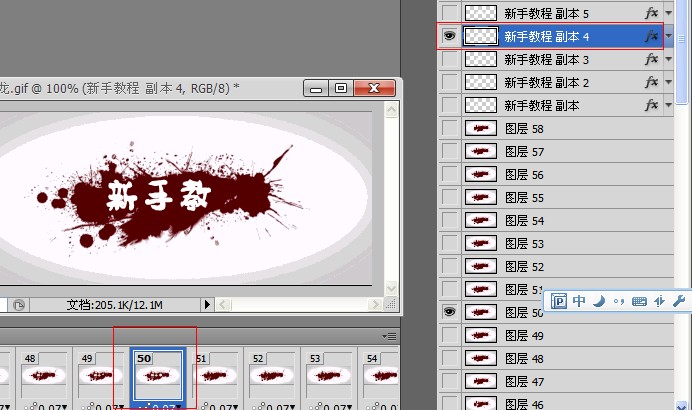This screenshot has width=692, height=410.
Task: Click the IME wrench settings icon
Action: point(679,301)
